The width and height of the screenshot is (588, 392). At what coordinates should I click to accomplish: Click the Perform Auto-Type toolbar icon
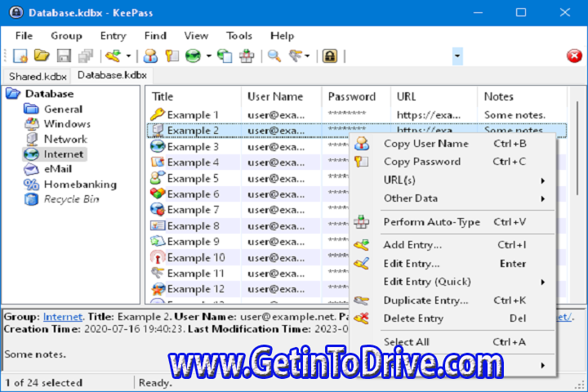click(247, 56)
